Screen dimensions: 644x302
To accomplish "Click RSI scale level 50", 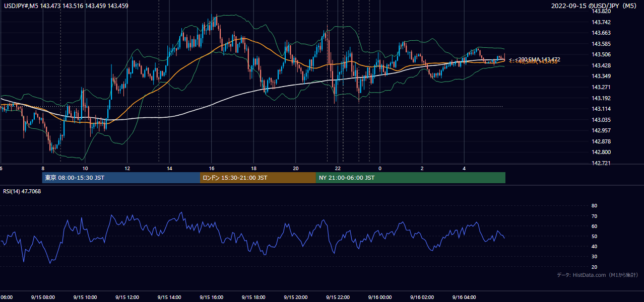I will 594,236.
